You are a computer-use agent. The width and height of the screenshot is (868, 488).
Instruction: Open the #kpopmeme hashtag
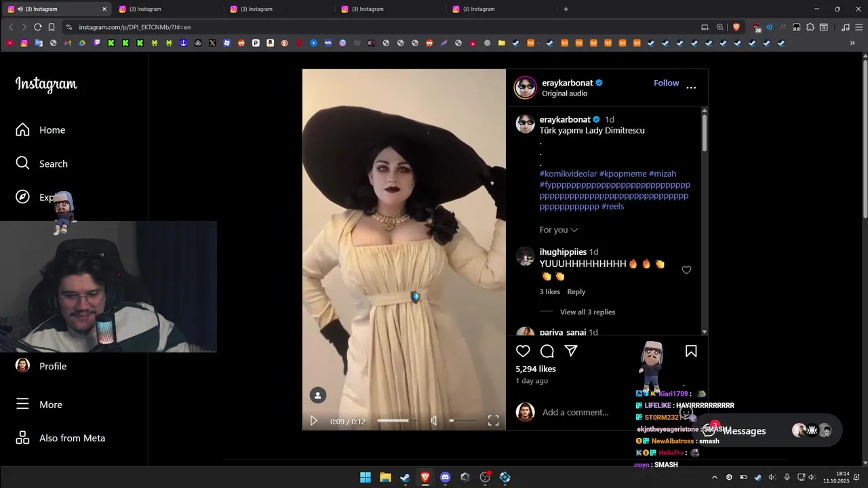[x=623, y=174]
